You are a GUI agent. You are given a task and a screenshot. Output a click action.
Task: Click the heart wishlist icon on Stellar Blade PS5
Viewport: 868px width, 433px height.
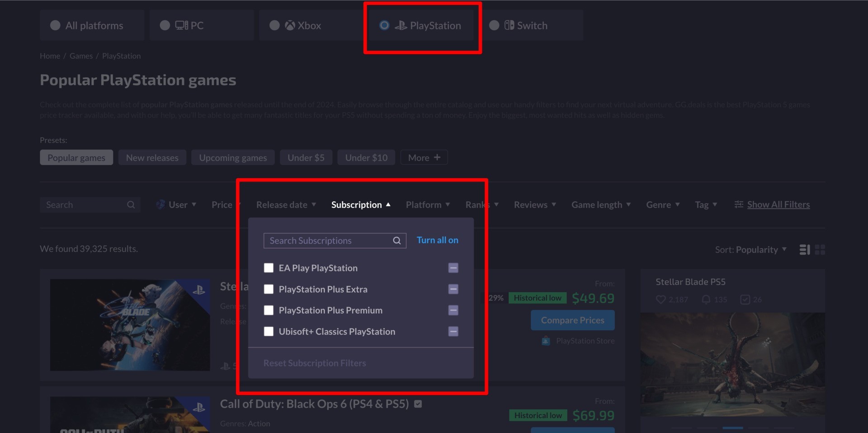pos(660,299)
